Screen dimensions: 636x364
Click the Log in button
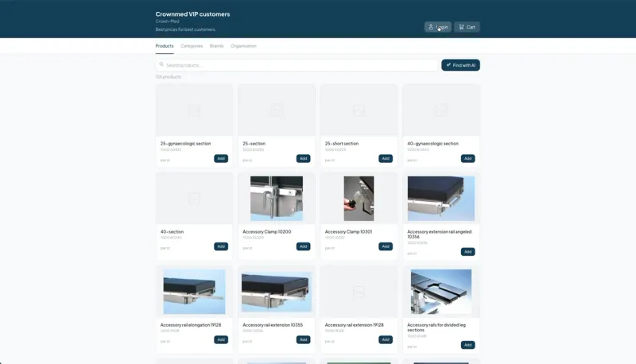(x=438, y=27)
